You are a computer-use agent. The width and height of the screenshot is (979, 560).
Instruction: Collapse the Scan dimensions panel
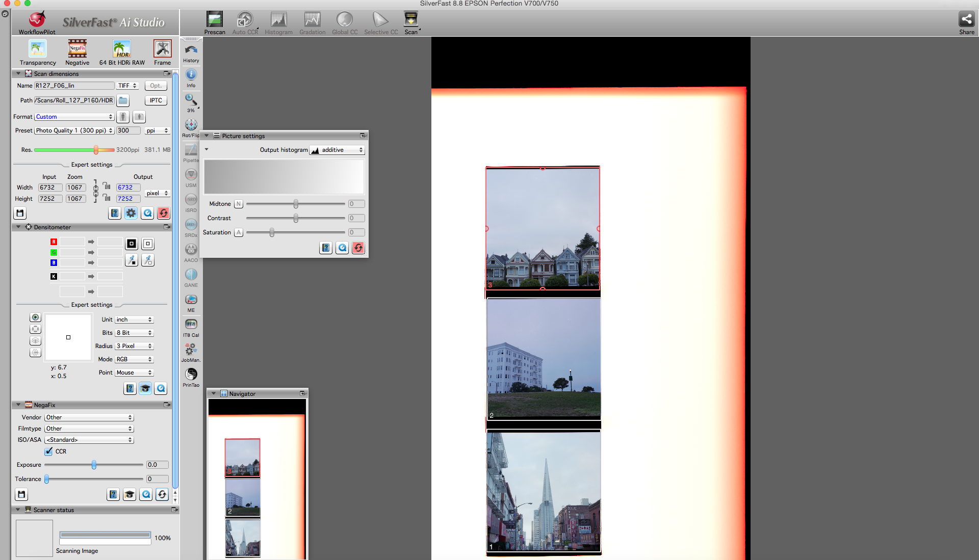tap(18, 73)
